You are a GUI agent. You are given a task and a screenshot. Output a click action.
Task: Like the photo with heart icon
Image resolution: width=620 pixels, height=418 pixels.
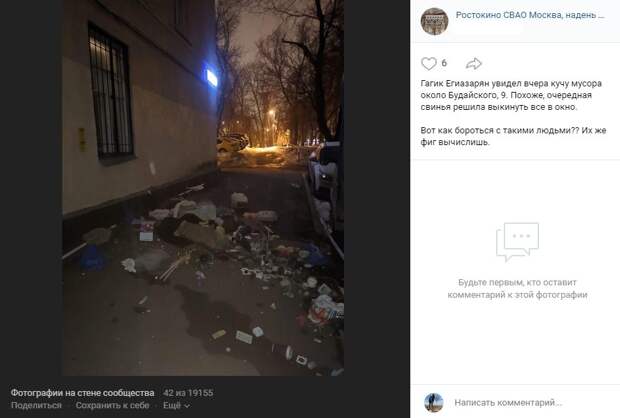coord(429,63)
